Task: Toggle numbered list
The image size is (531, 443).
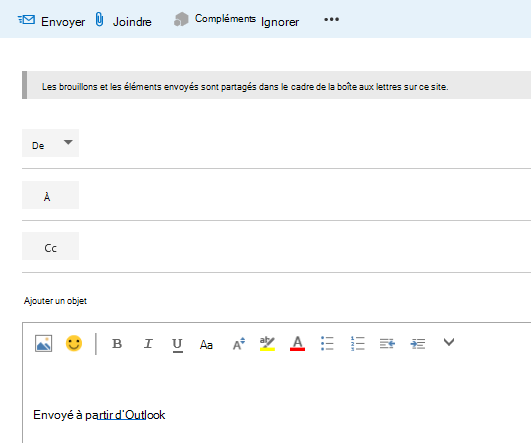Action: click(x=358, y=343)
